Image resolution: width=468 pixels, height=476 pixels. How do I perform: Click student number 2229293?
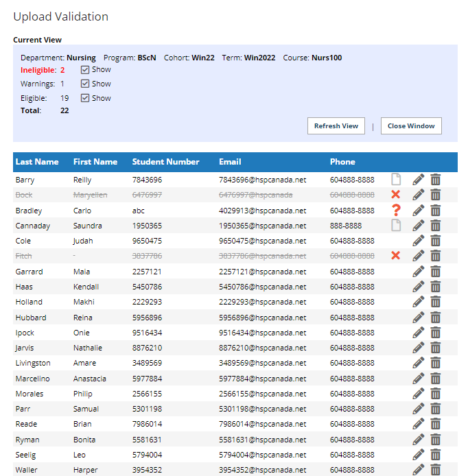click(x=147, y=302)
